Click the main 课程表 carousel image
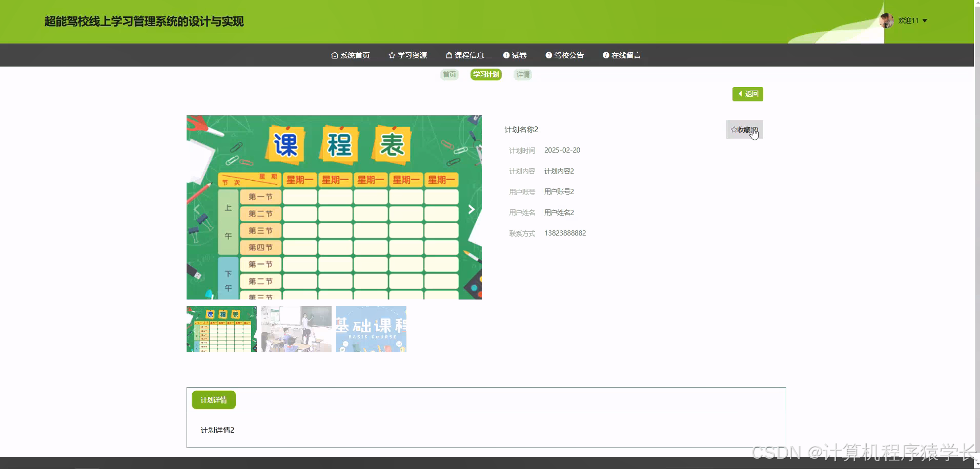The height and width of the screenshot is (469, 980). [334, 207]
